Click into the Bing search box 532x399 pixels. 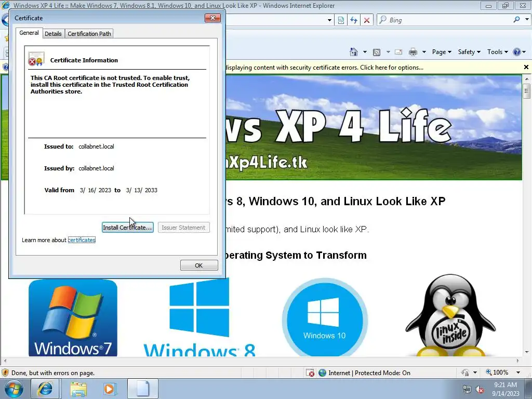pos(448,20)
